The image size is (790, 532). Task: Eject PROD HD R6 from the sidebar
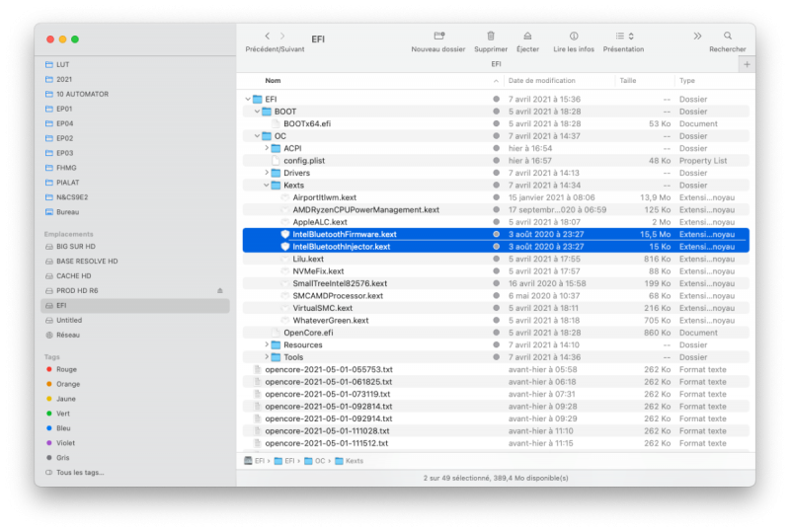220,291
